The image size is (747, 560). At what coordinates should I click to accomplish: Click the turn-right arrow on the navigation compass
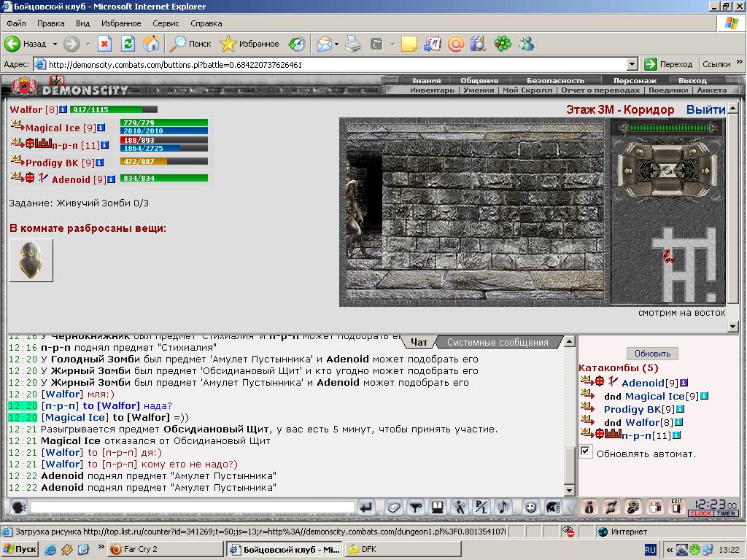click(705, 171)
